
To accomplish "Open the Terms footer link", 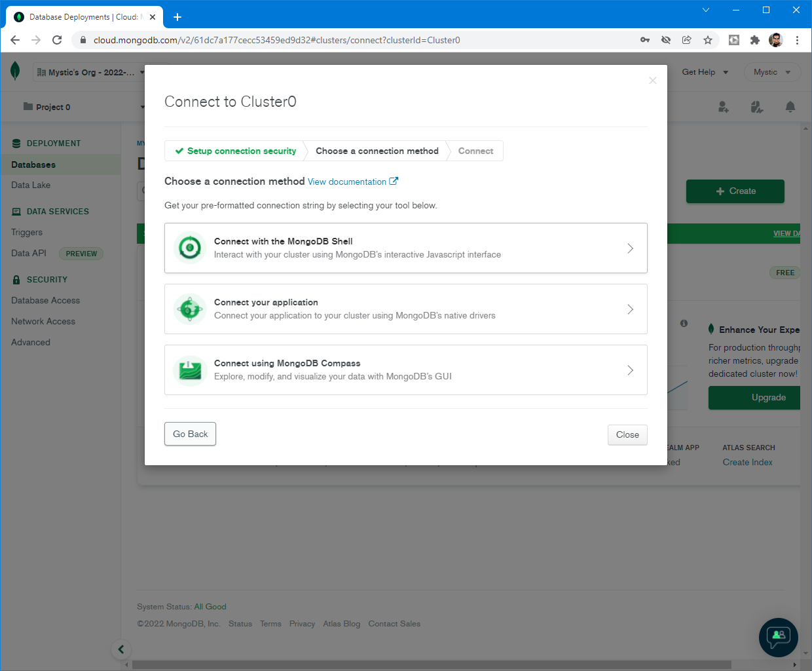I will (270, 624).
